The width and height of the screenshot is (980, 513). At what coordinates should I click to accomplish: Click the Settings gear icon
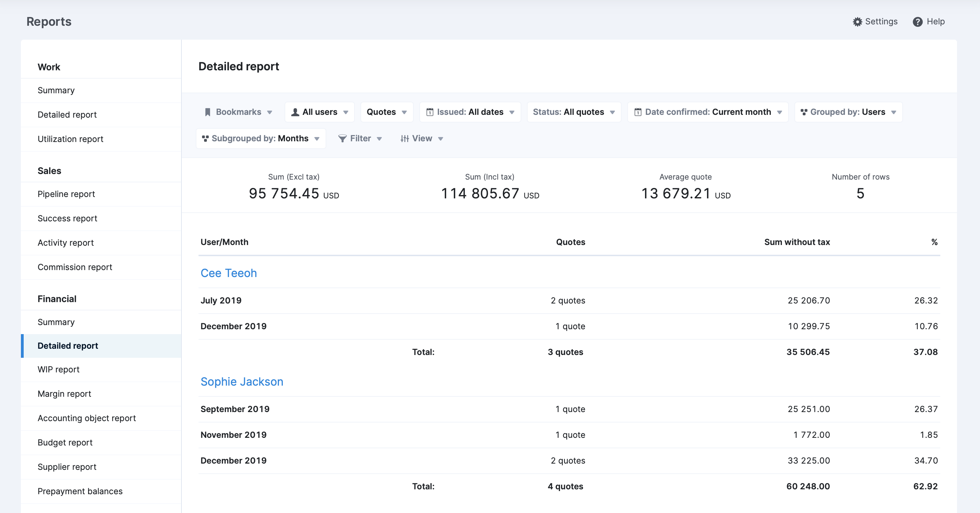coord(857,22)
